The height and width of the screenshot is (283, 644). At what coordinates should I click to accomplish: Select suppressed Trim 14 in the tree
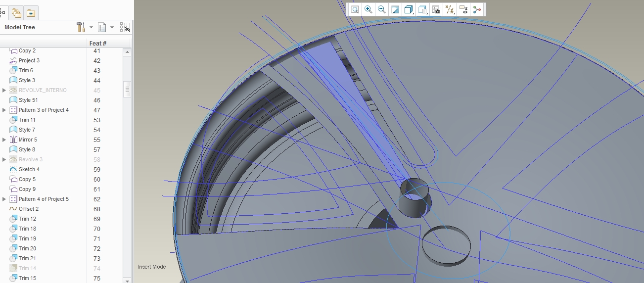coord(27,268)
